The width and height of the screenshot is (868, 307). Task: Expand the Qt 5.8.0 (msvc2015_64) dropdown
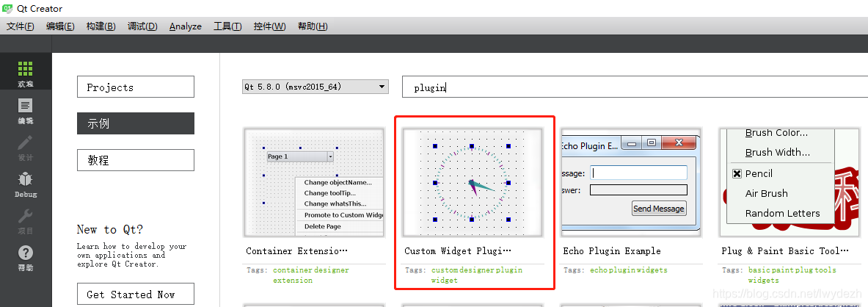tap(315, 87)
